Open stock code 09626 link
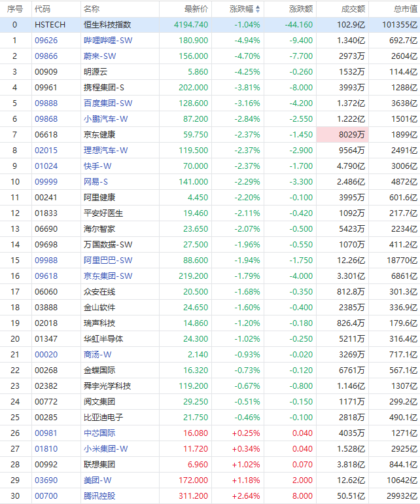Viewport: 420px width, 504px height. click(x=46, y=41)
